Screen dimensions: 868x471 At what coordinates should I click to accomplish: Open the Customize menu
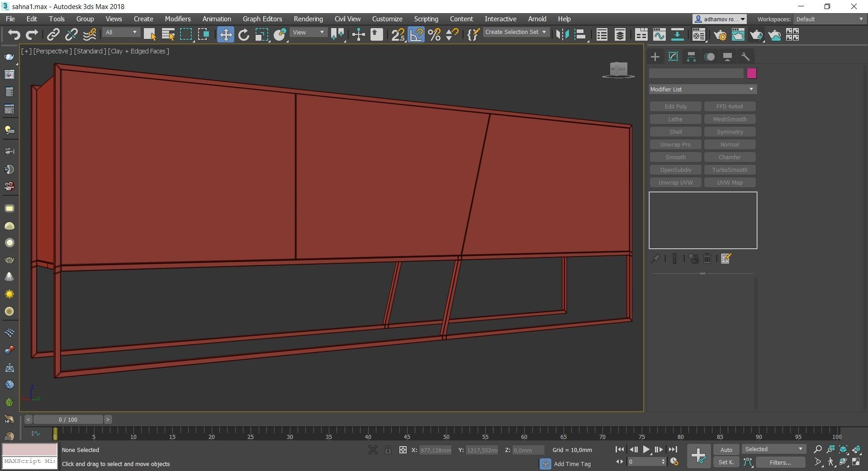(x=387, y=19)
